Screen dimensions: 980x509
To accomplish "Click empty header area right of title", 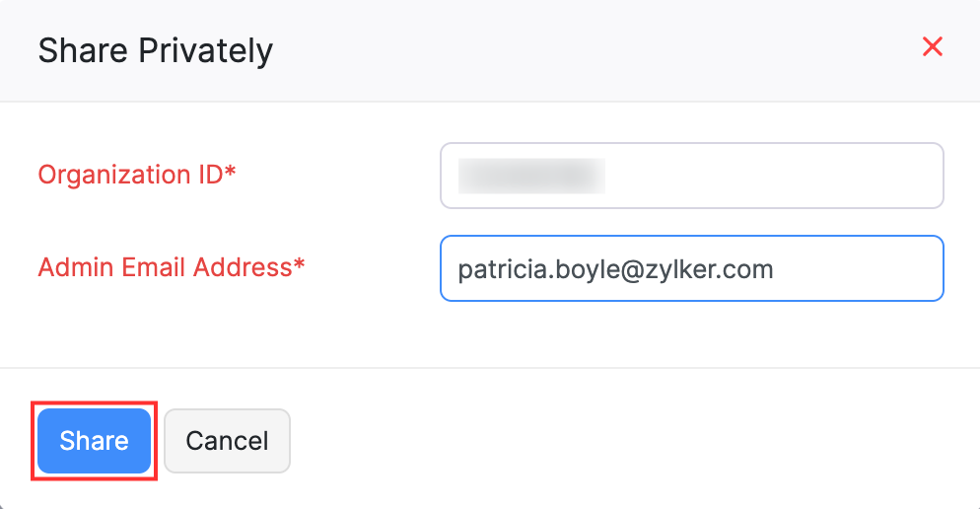I will click(x=592, y=49).
